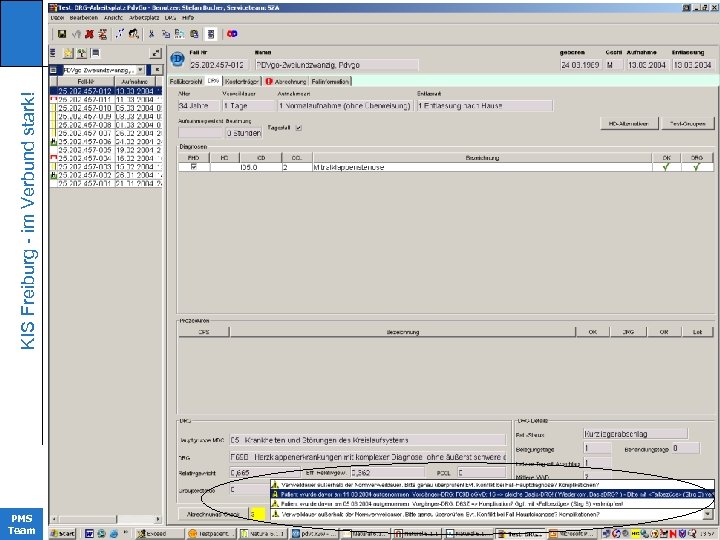This screenshot has width=720, height=540.
Task: Select case 25.202.457-002 in list
Action: click(x=106, y=175)
